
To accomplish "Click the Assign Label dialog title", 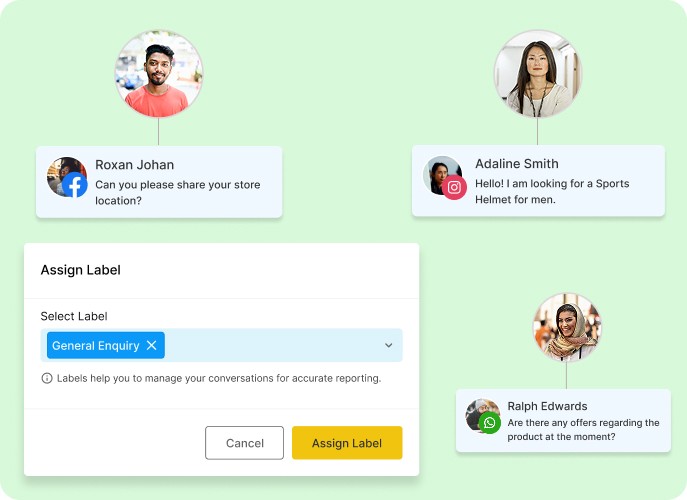I will (81, 270).
